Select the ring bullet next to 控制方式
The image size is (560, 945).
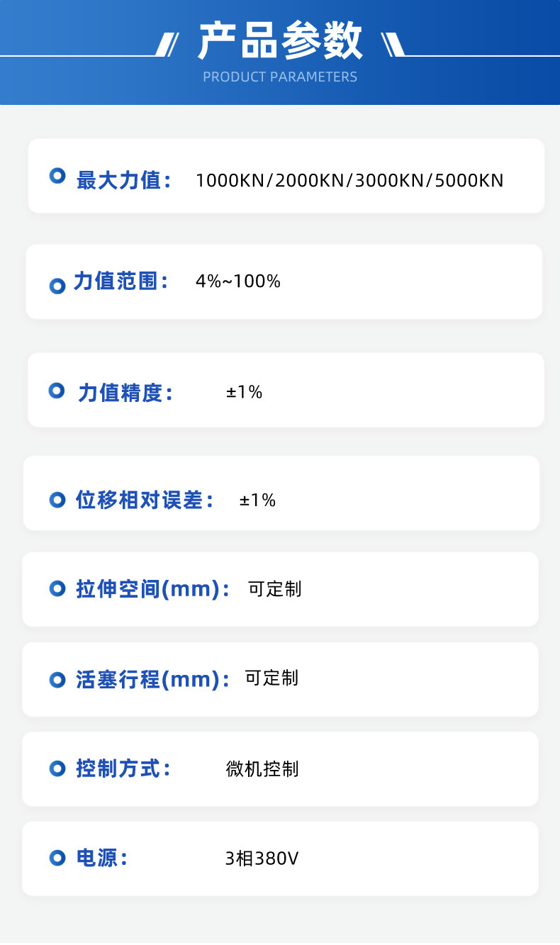57,768
